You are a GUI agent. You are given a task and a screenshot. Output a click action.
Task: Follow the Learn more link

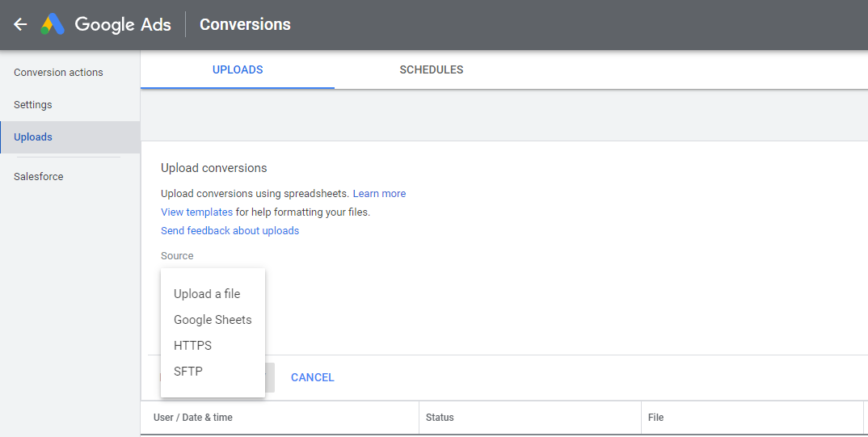pos(379,194)
